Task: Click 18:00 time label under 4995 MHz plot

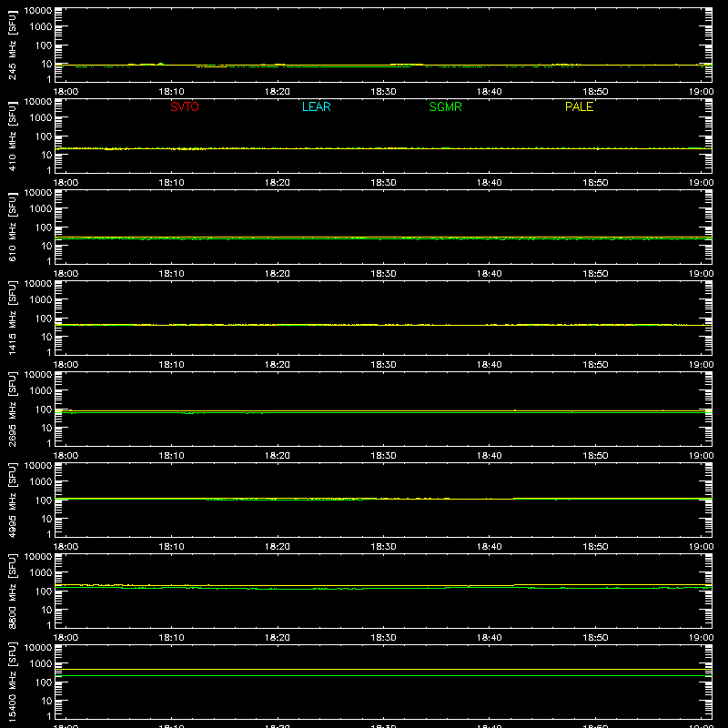Action: (66, 547)
